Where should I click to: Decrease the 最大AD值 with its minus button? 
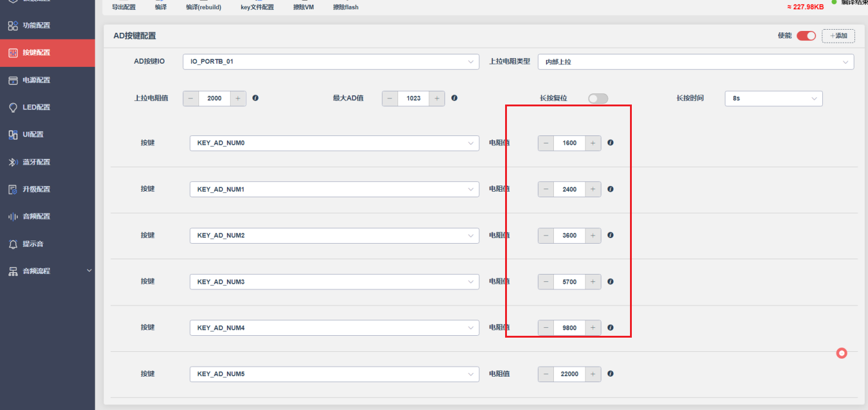pos(390,98)
